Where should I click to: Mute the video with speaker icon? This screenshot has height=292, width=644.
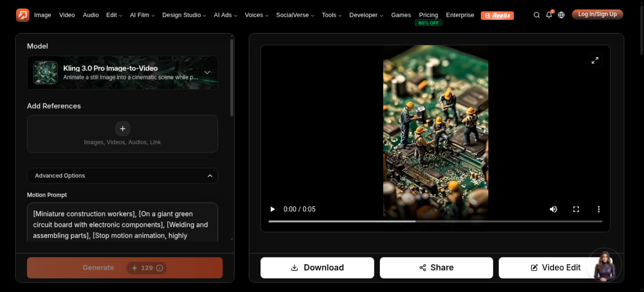click(553, 209)
